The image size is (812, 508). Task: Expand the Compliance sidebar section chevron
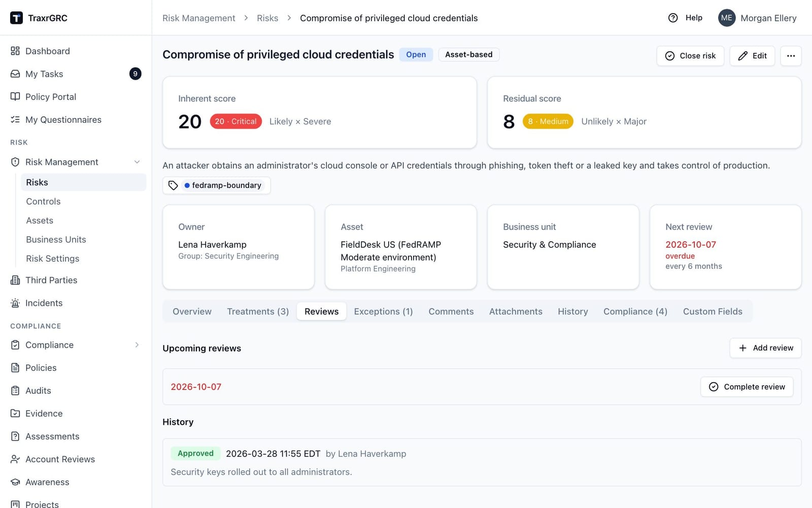(137, 345)
